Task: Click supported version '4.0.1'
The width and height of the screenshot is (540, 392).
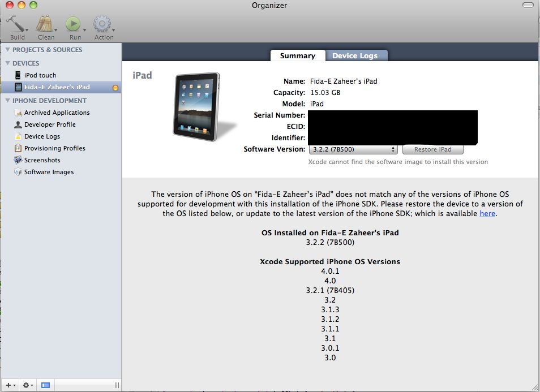Action: point(330,271)
